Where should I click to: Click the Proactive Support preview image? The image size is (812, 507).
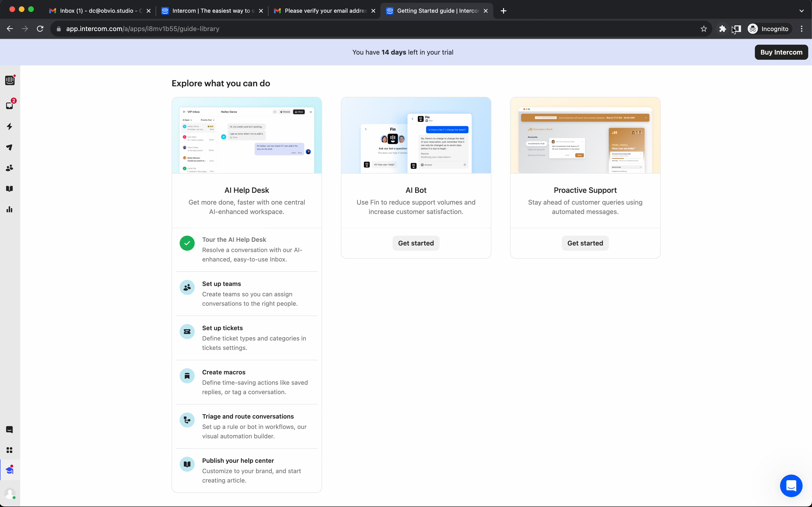click(x=585, y=135)
